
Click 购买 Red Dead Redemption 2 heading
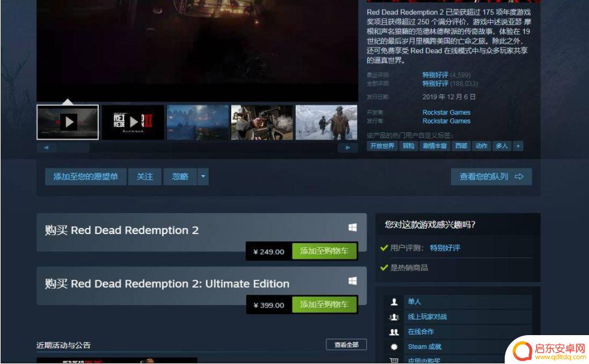point(121,230)
